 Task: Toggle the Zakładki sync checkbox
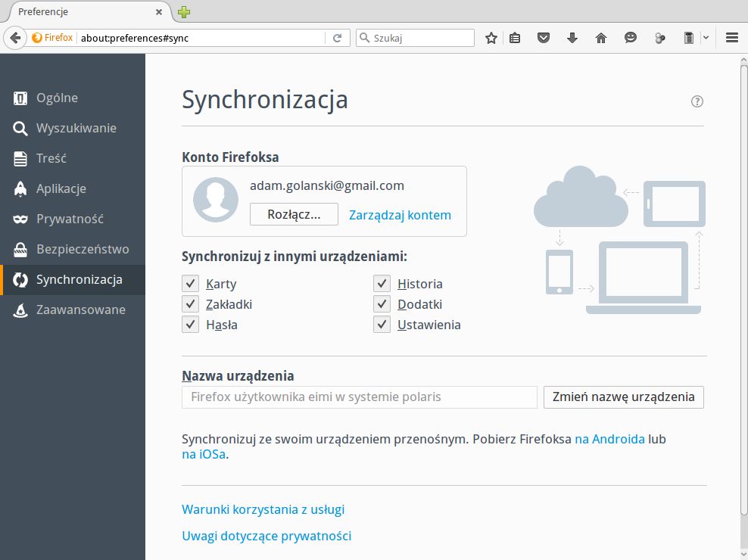(190, 304)
